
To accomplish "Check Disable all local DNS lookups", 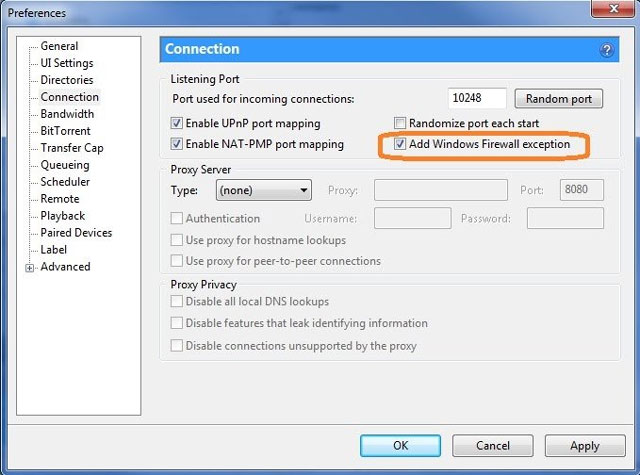I will [x=176, y=301].
